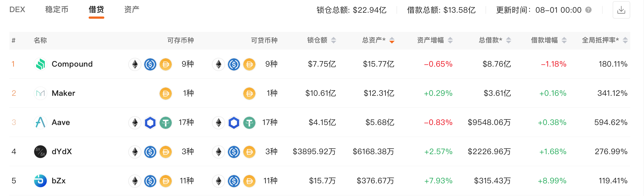
Task: Switch to the 稳定币 tab
Action: [x=57, y=9]
